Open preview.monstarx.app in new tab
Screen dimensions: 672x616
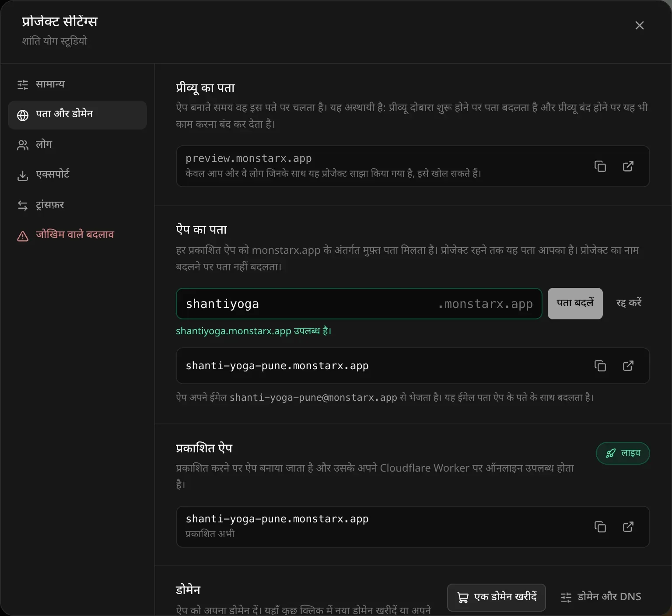coord(628,166)
